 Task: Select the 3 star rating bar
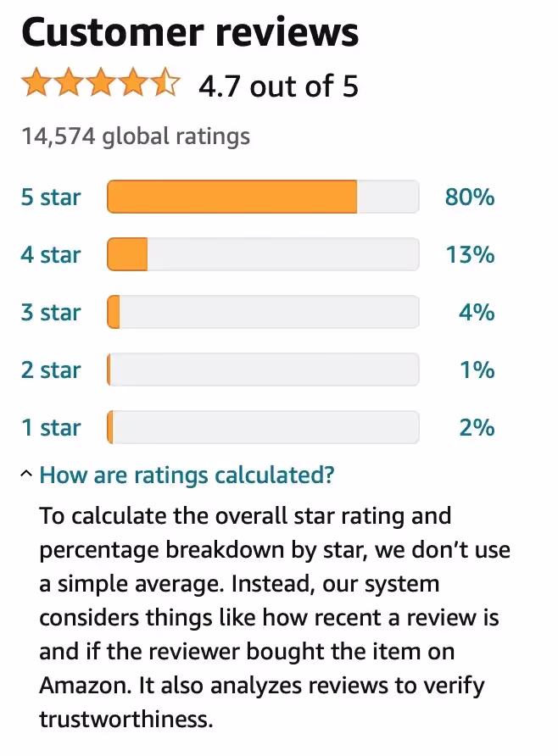263,313
